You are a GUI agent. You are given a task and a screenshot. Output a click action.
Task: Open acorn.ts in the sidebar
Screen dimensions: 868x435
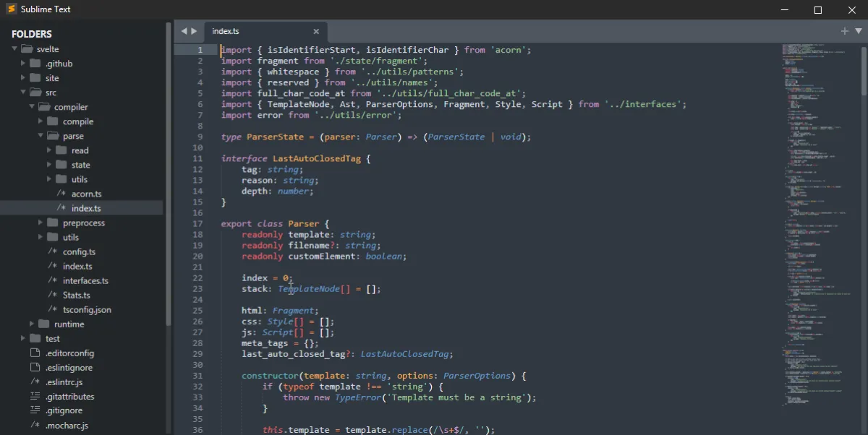tap(87, 194)
